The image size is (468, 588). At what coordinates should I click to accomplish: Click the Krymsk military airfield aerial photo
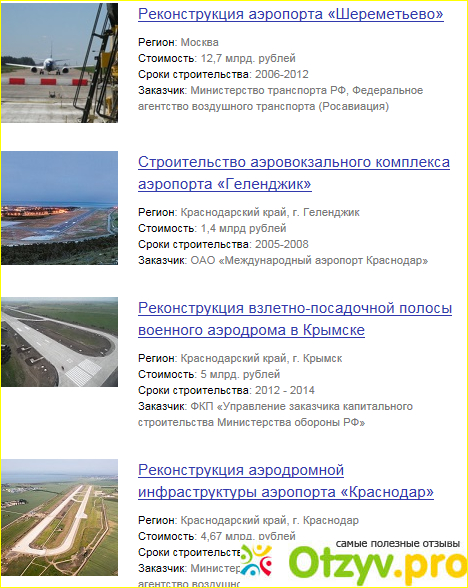coord(59,342)
